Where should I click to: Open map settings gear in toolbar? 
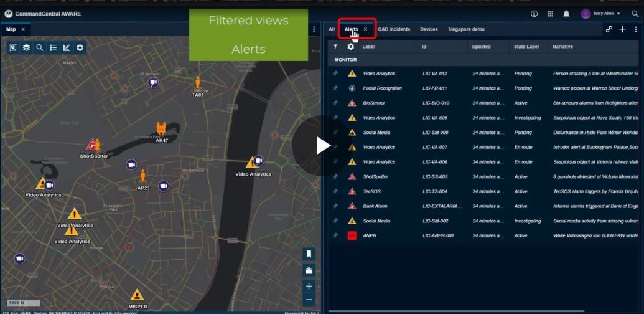[80, 47]
